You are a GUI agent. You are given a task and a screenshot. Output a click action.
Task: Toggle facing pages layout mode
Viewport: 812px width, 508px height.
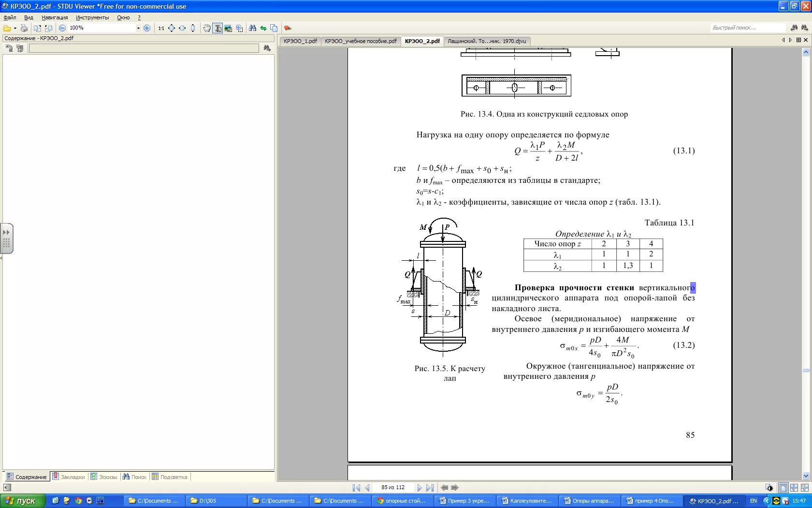tap(794, 488)
